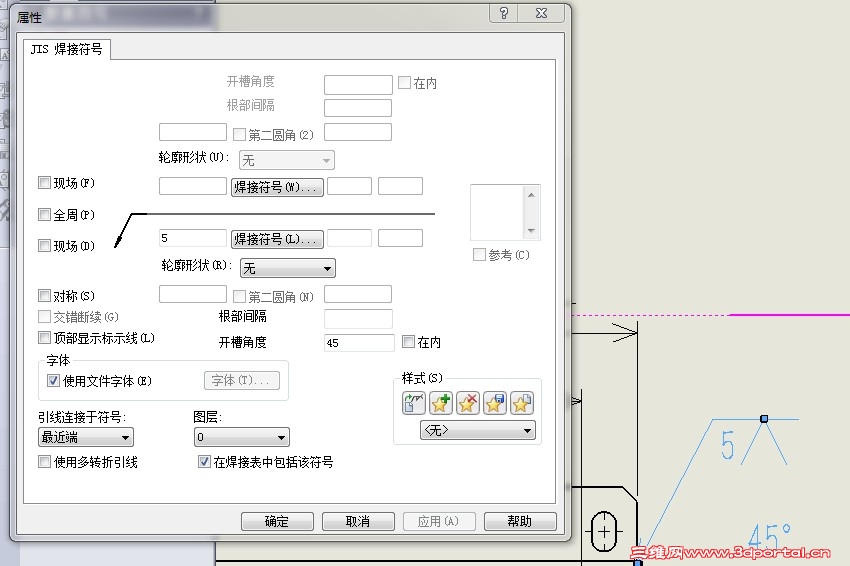The height and width of the screenshot is (566, 850).
Task: Click the field left of 第二圆角(2)
Action: (x=192, y=132)
